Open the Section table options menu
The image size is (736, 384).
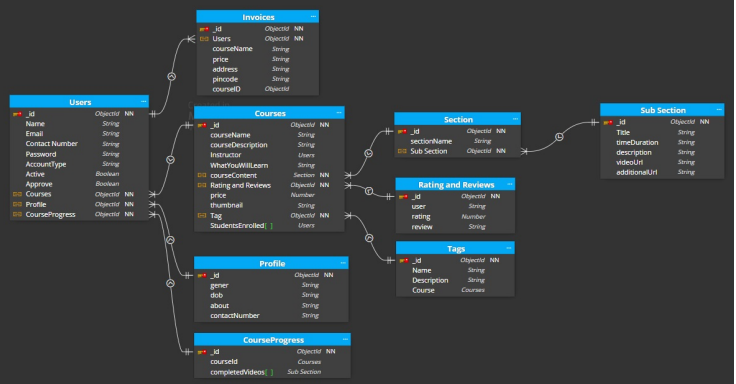(x=515, y=119)
